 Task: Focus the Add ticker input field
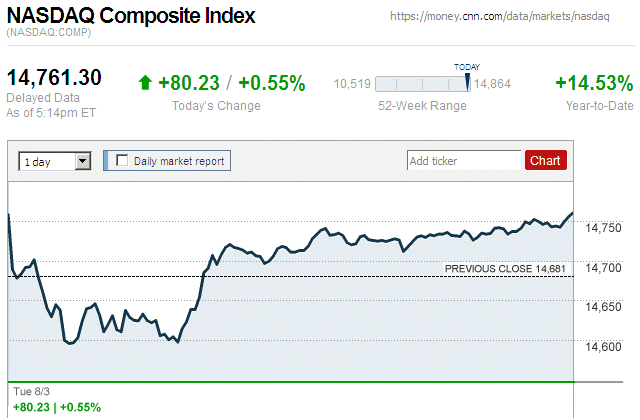click(x=464, y=160)
